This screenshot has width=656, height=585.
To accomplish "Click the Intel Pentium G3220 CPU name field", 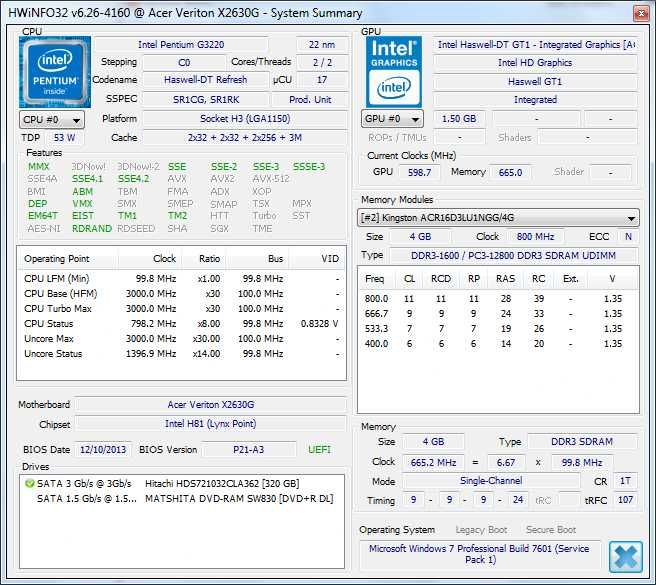I will tap(181, 44).
